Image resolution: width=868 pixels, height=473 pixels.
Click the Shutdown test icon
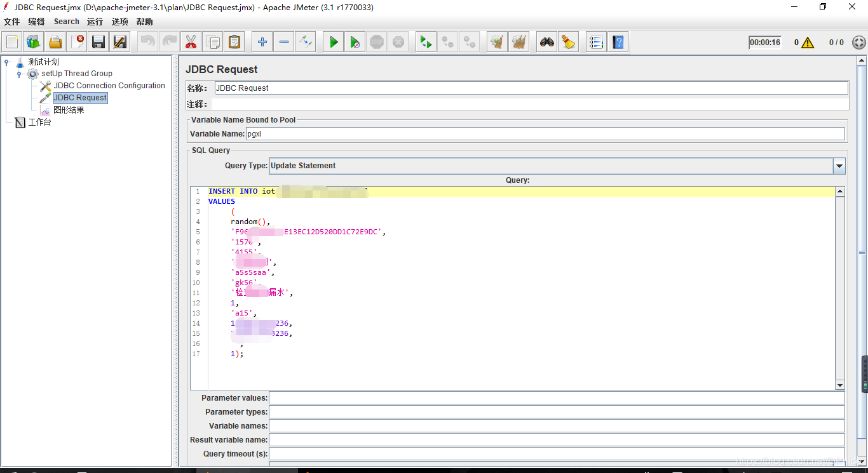click(x=398, y=43)
